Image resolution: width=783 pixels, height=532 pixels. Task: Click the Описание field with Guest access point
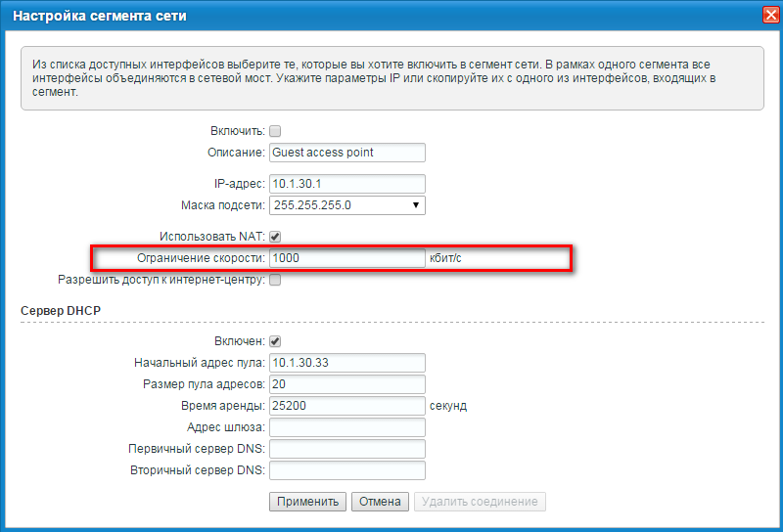point(346,153)
